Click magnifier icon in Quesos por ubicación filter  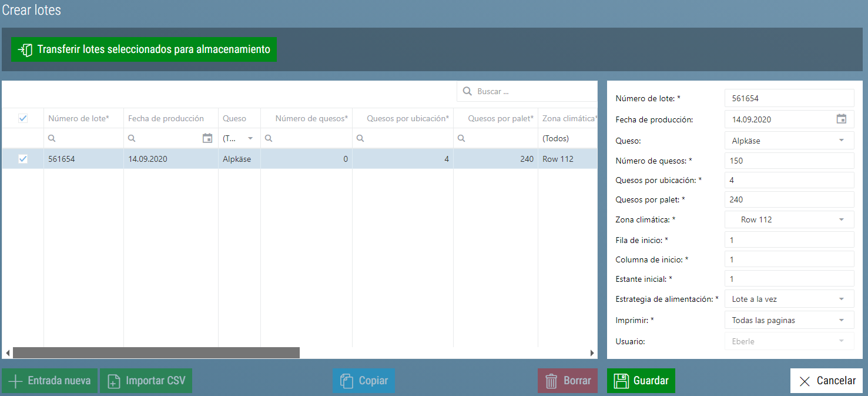point(360,138)
